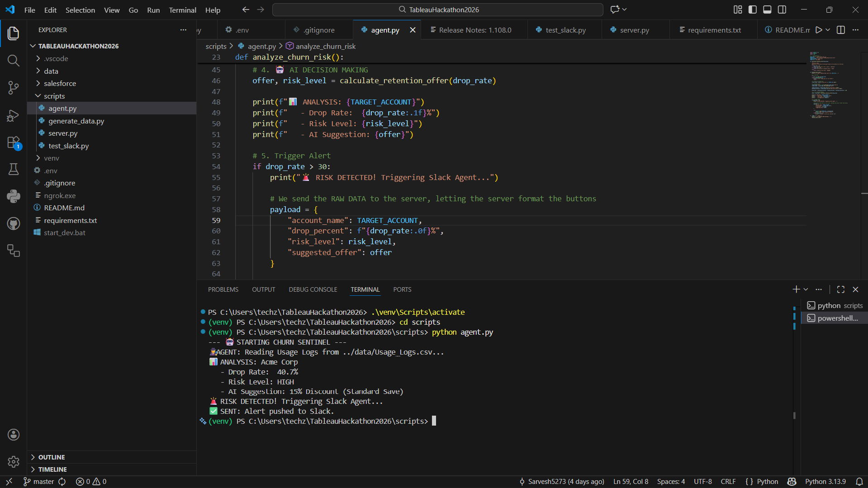
Task: Open the Manage settings gear
Action: tap(14, 461)
